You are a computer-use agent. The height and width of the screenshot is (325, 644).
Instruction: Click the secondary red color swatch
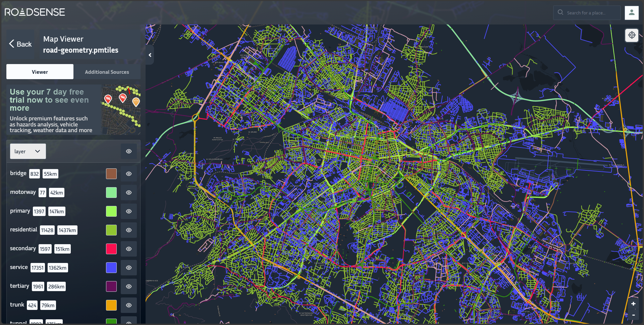111,249
